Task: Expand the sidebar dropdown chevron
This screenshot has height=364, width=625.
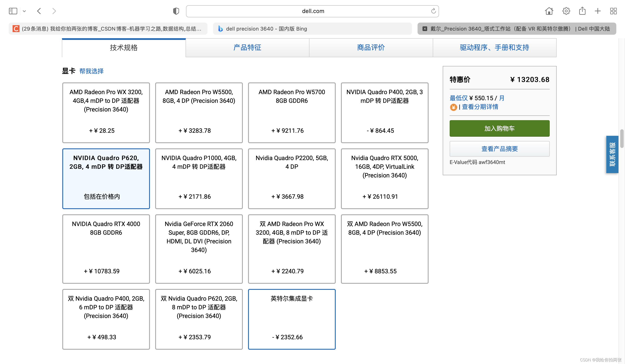Action: (x=24, y=11)
